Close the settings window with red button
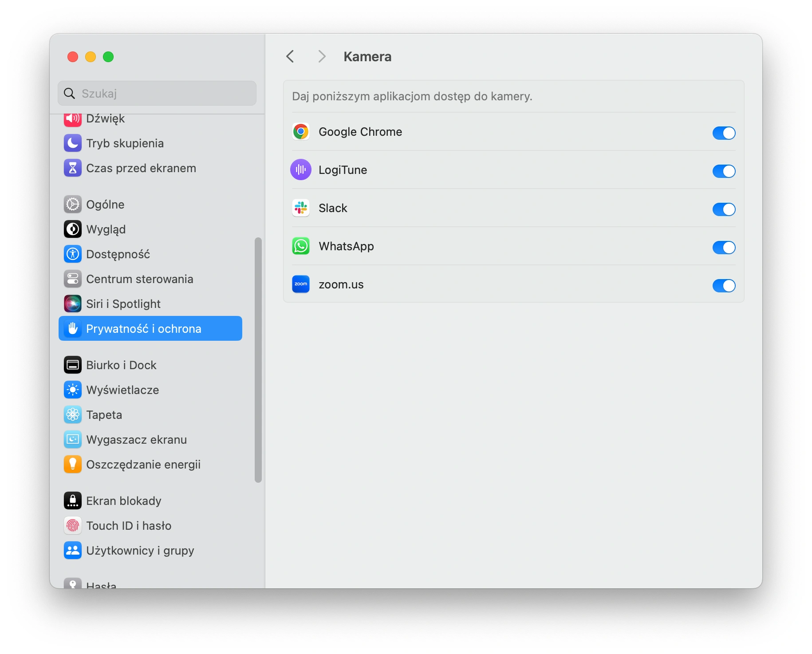Image resolution: width=812 pixels, height=654 pixels. tap(73, 57)
